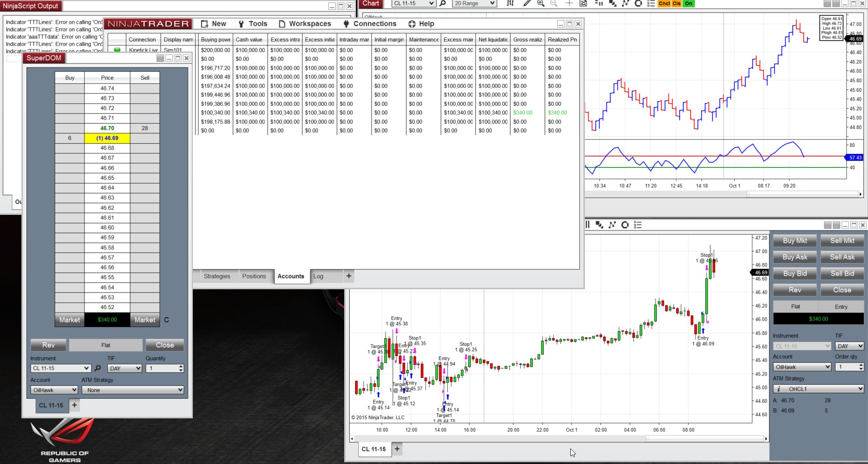Screen dimensions: 868x464
Task: Click the lower chart horizontal scrollbar
Action: tap(558, 438)
